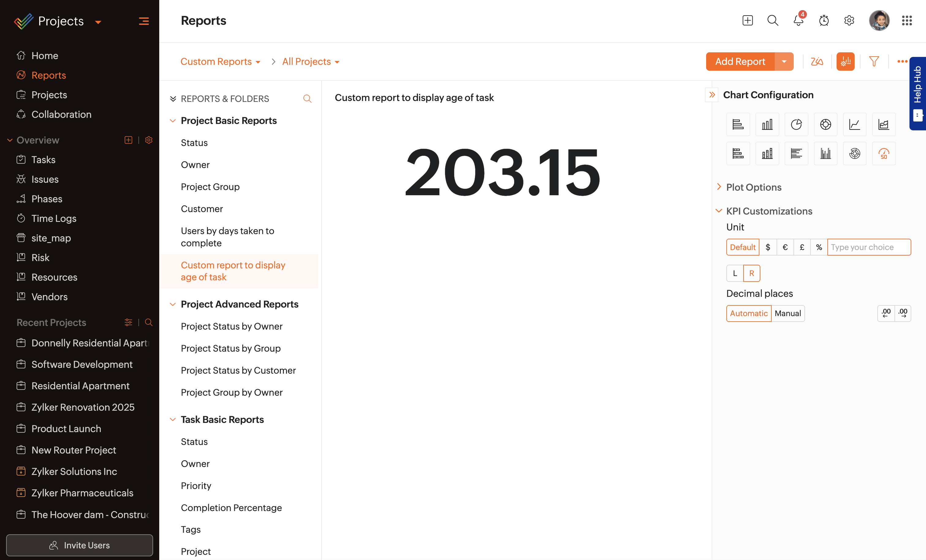Open Time Logs in sidebar
Image resolution: width=926 pixels, height=560 pixels.
(x=54, y=218)
